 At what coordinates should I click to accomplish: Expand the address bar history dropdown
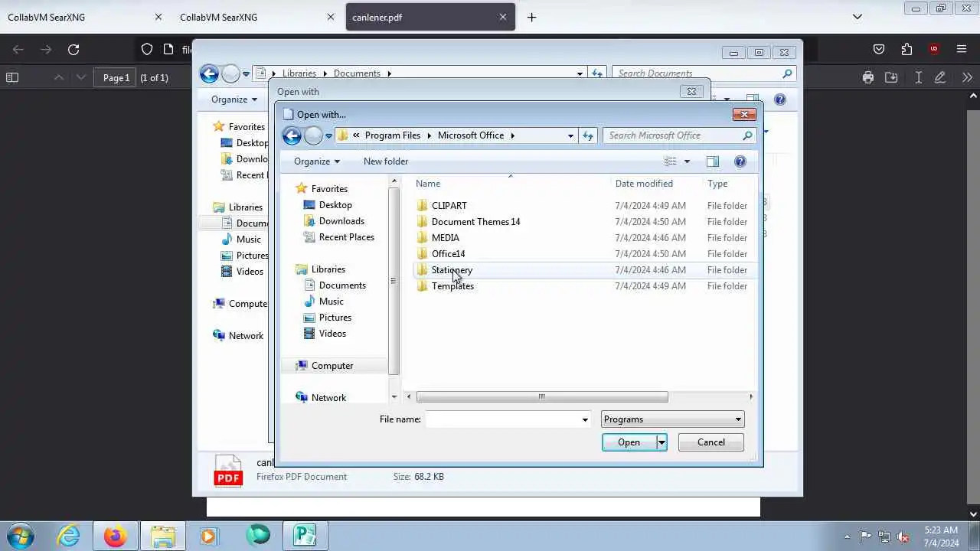tap(570, 135)
